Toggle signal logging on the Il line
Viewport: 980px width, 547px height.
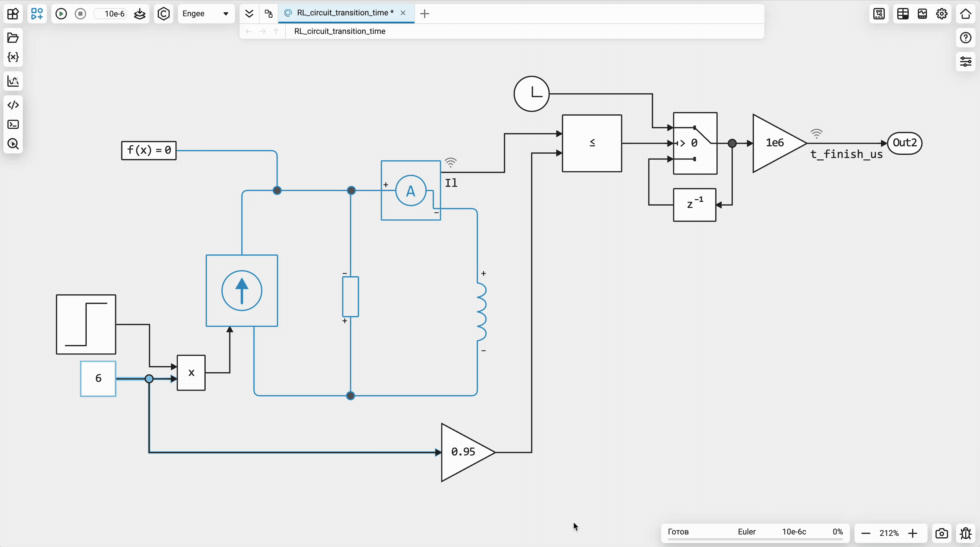click(x=450, y=163)
